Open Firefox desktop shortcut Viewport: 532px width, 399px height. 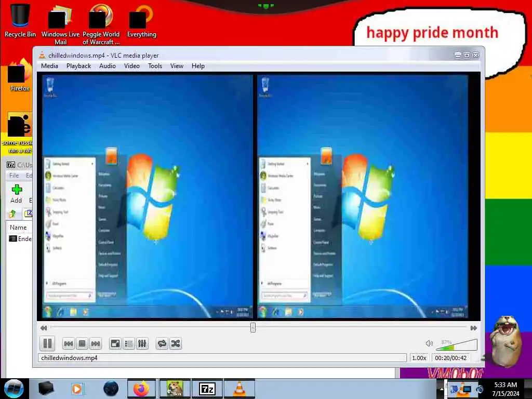[x=20, y=75]
